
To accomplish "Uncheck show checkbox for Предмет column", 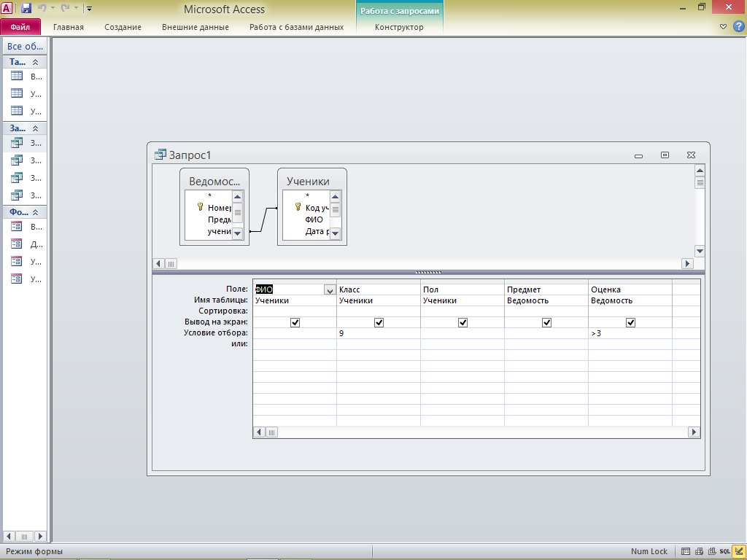I will [x=546, y=322].
